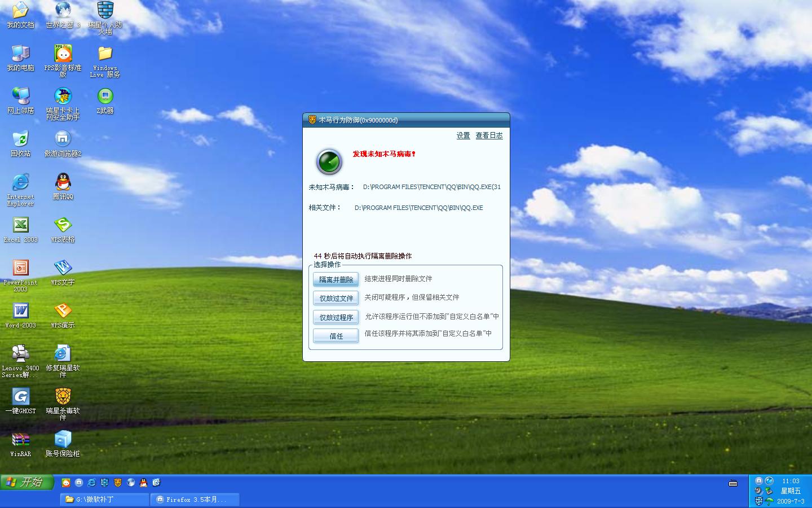Click blue globe tray icon

(x=769, y=481)
